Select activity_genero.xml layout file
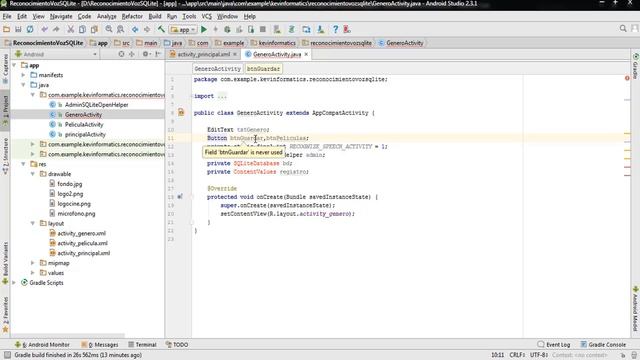 point(81,233)
